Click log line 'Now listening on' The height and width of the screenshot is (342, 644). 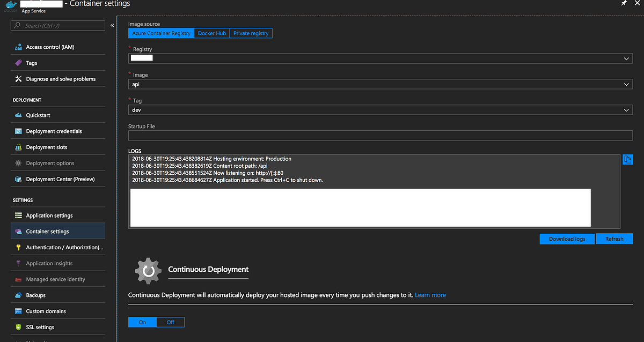tap(208, 173)
